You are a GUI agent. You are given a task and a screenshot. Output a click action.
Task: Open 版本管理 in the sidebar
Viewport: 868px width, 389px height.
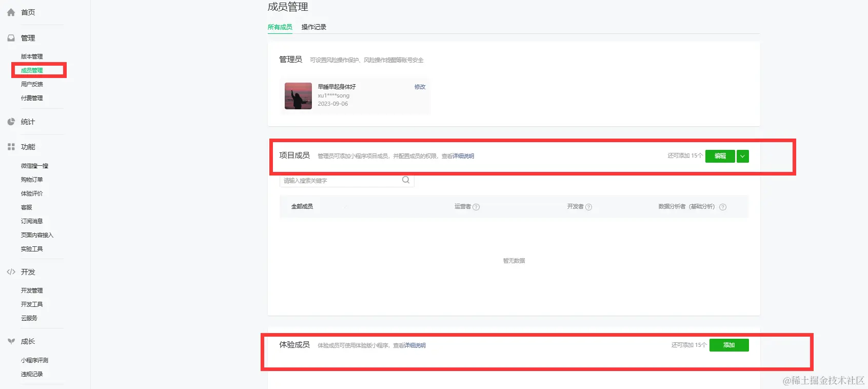tap(32, 56)
